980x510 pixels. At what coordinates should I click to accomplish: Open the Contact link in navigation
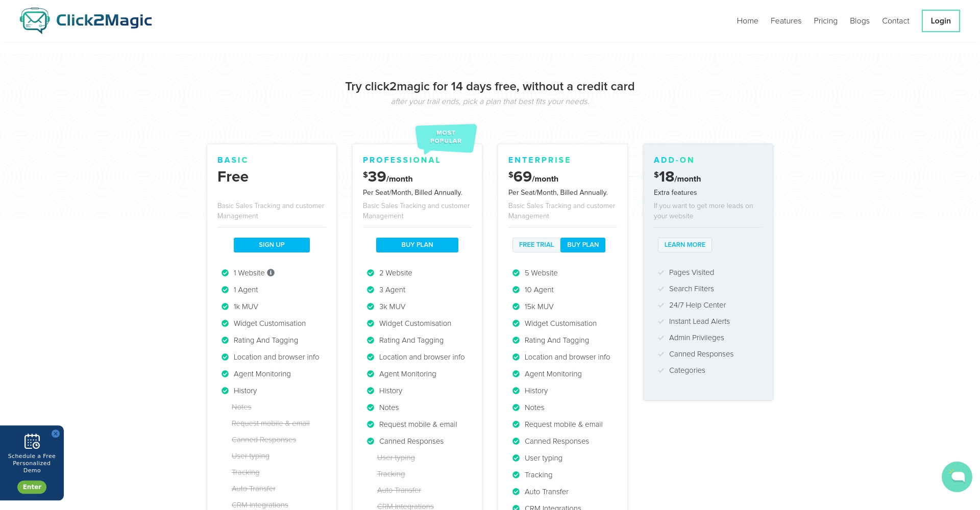point(895,21)
